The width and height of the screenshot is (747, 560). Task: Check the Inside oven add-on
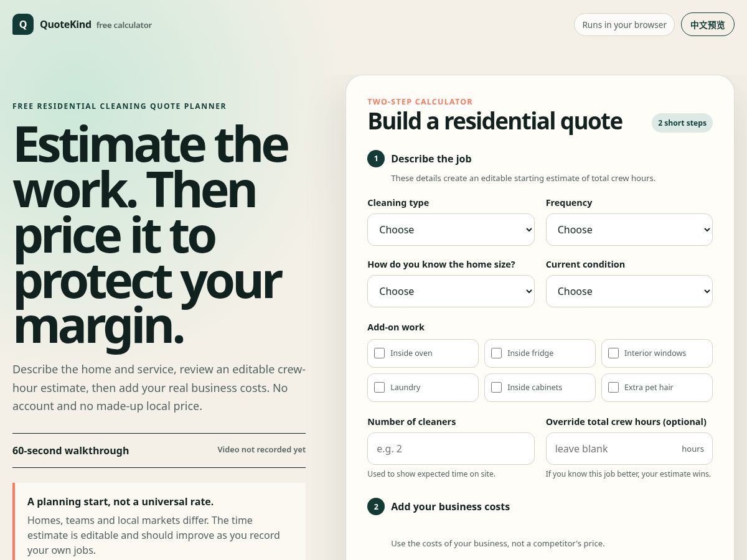pos(379,353)
